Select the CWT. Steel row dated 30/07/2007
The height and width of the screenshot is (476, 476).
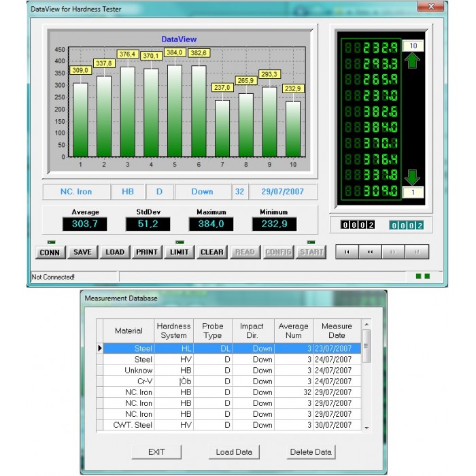[x=231, y=425]
